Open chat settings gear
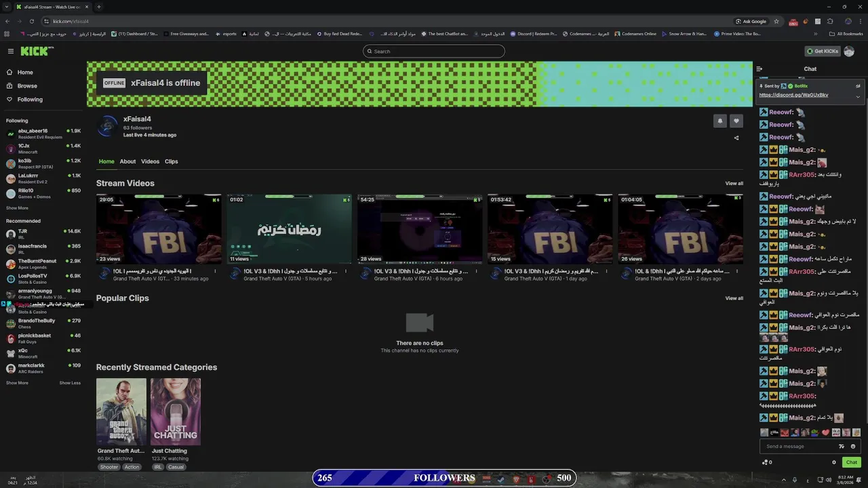This screenshot has width=868, height=488. (834, 462)
